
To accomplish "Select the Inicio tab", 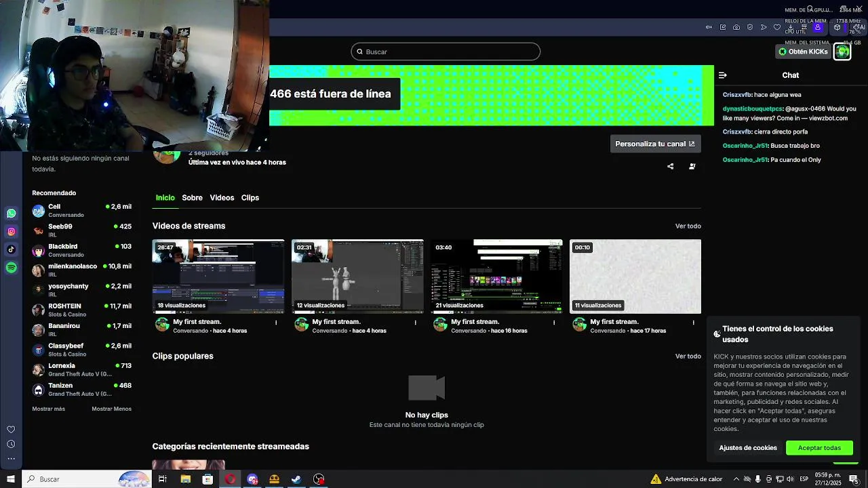I will click(x=165, y=198).
